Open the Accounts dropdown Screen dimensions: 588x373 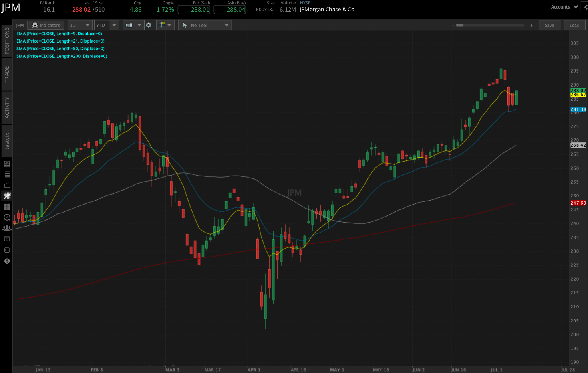(x=564, y=7)
